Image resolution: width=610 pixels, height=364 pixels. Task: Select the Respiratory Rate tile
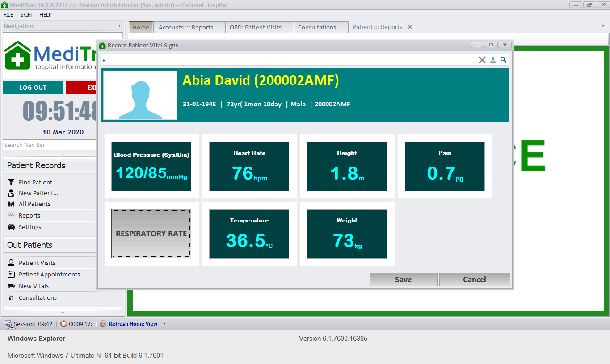(x=151, y=234)
